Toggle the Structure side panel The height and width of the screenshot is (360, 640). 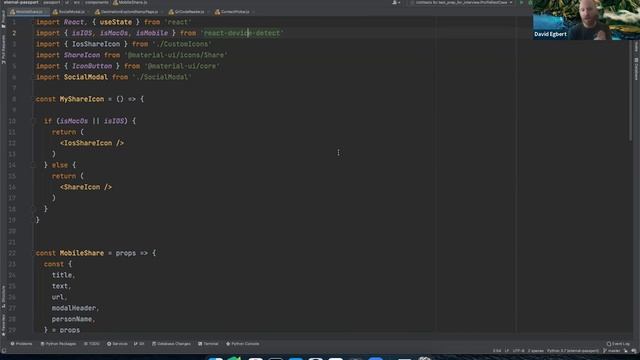click(3, 296)
